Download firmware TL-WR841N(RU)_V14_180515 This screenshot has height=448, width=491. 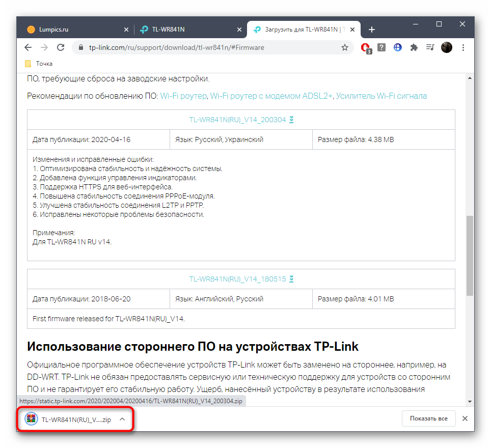[x=237, y=279]
